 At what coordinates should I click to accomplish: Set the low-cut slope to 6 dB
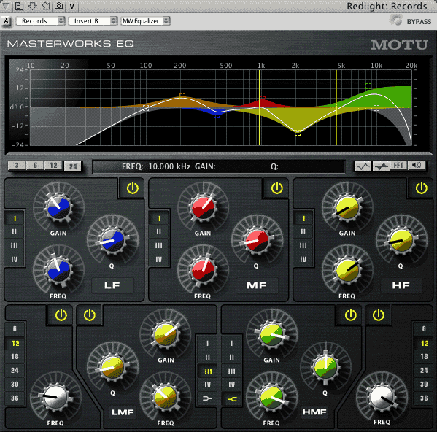tap(15, 329)
